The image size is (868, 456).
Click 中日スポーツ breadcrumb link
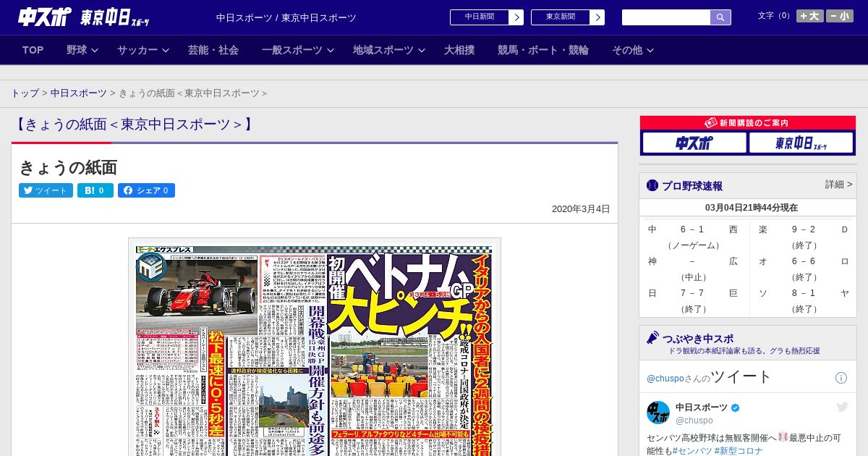coord(79,93)
